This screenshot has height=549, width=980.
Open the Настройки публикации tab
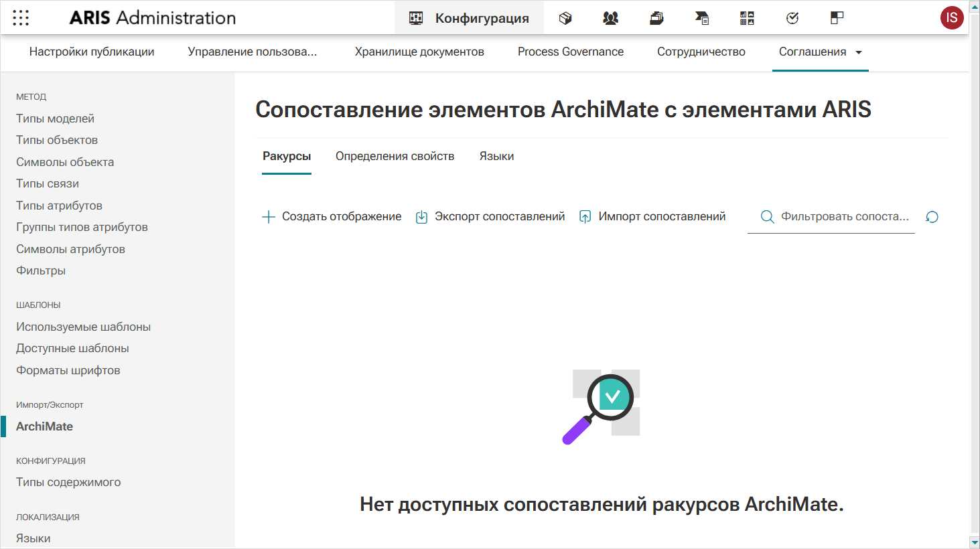pyautogui.click(x=92, y=52)
